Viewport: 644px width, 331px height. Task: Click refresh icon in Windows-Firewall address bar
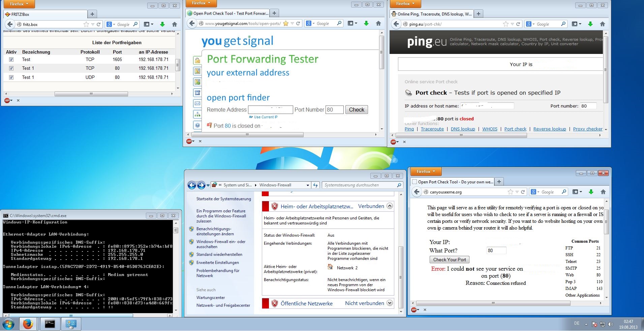[x=315, y=185]
